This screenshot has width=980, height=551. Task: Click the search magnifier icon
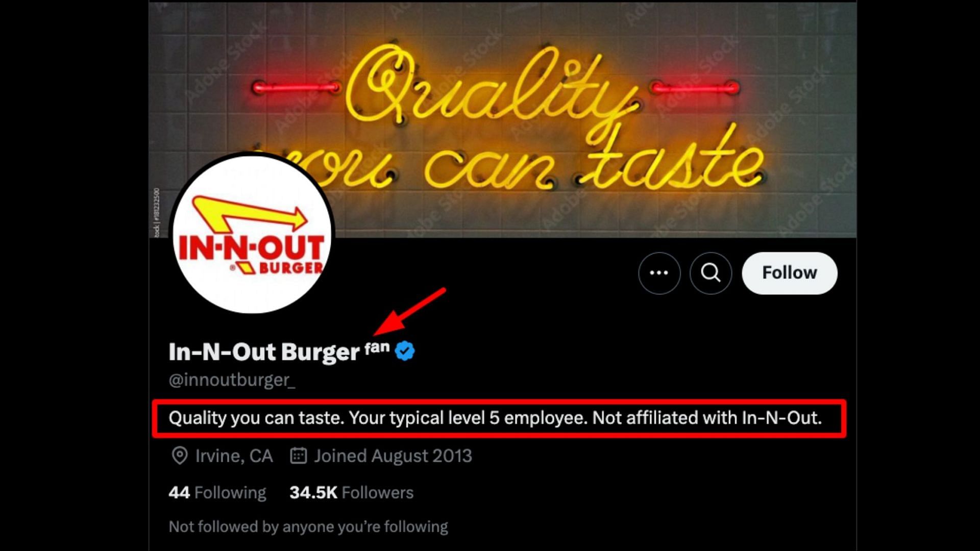710,273
